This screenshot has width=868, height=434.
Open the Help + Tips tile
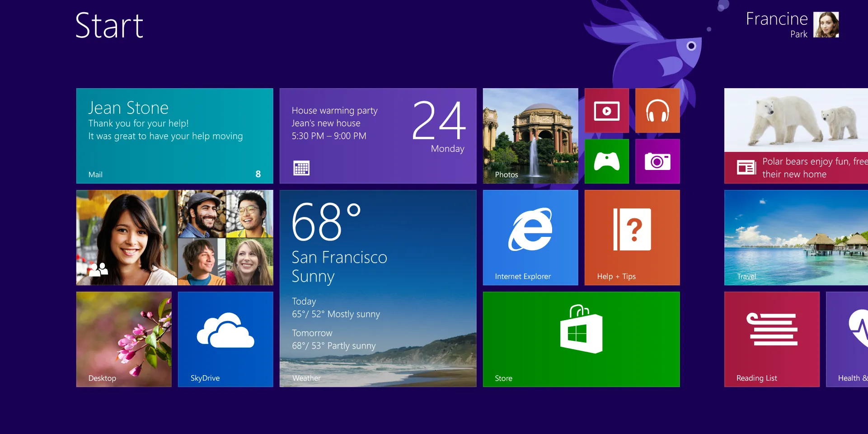pyautogui.click(x=632, y=237)
